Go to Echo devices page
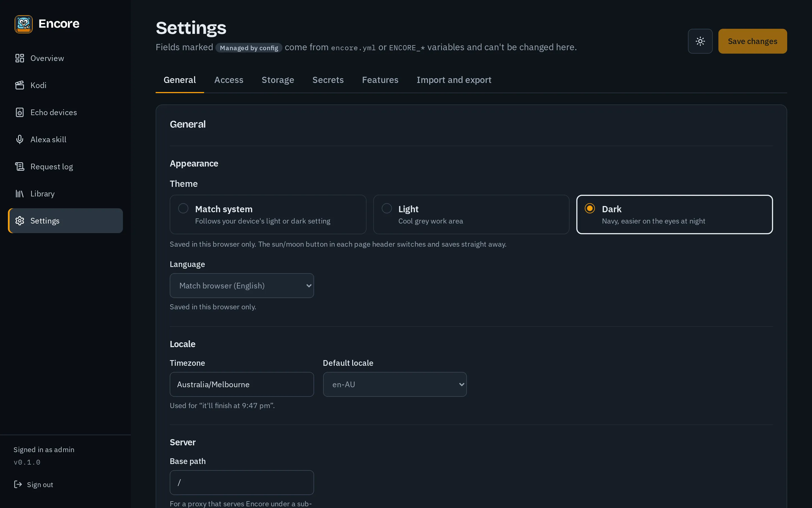The height and width of the screenshot is (508, 812). (65, 112)
